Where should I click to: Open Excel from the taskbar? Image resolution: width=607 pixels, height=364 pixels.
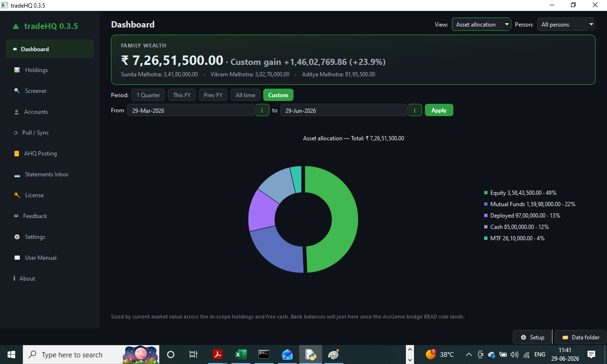tap(241, 355)
